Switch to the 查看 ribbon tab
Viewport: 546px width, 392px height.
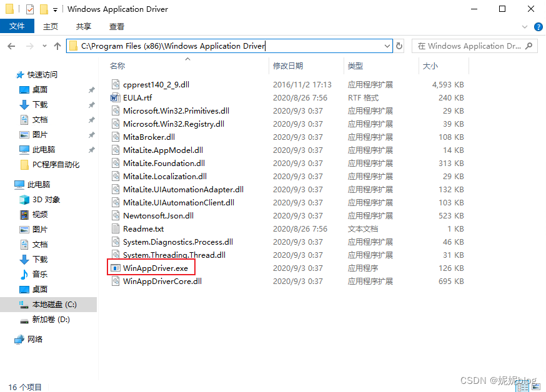click(117, 26)
